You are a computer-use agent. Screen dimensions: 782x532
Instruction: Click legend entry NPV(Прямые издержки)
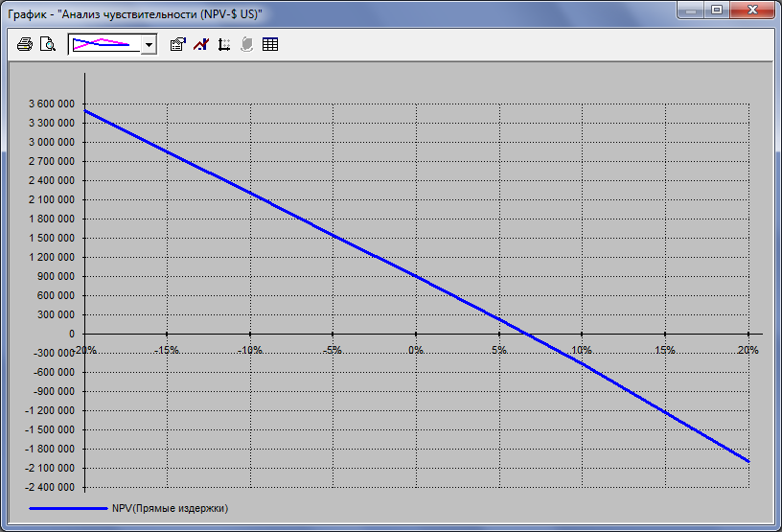click(170, 509)
